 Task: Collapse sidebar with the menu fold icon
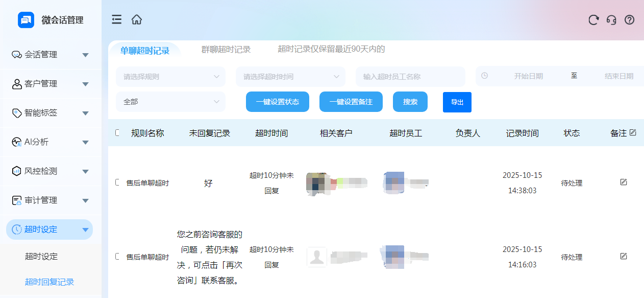coord(117,20)
